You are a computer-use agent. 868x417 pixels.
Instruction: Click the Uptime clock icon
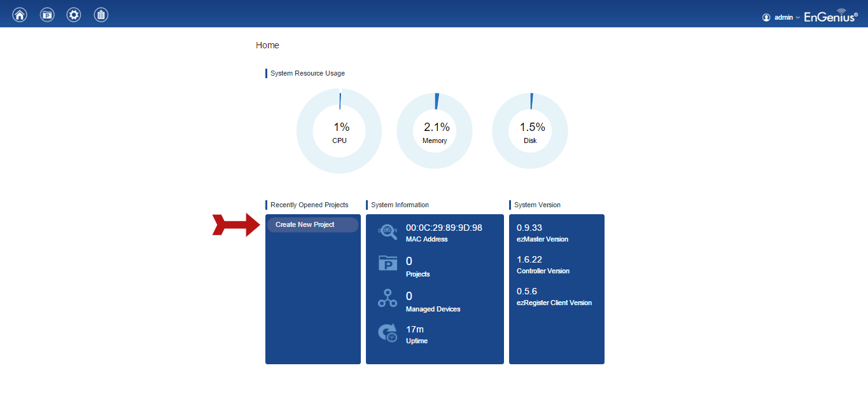[x=388, y=333]
